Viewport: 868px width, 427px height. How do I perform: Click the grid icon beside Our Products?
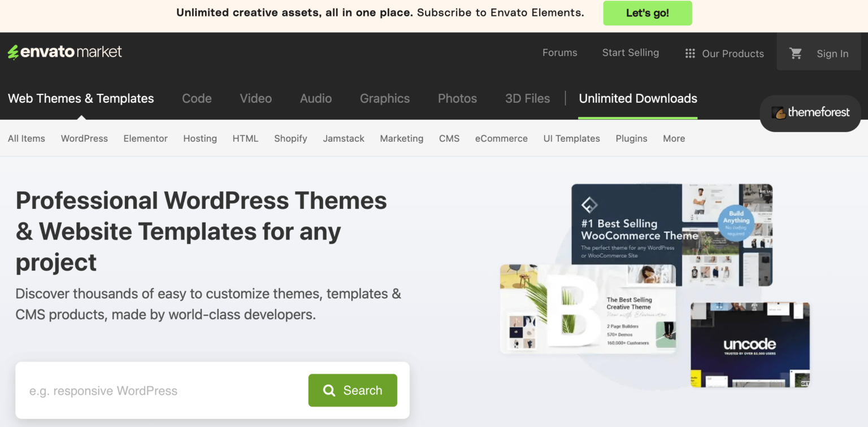click(689, 53)
